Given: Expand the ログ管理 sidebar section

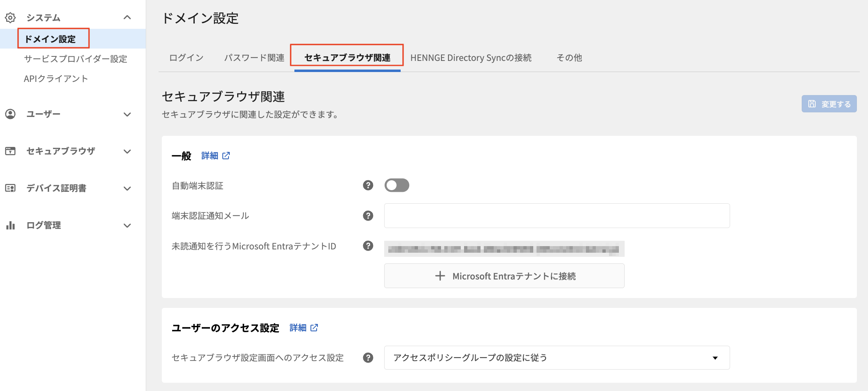Looking at the screenshot, I should [127, 226].
